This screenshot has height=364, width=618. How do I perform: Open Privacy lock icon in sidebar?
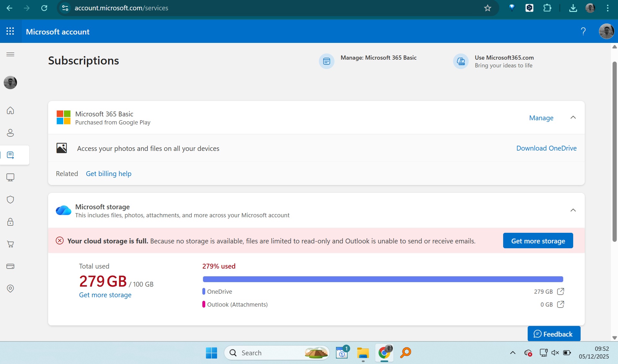(x=10, y=222)
